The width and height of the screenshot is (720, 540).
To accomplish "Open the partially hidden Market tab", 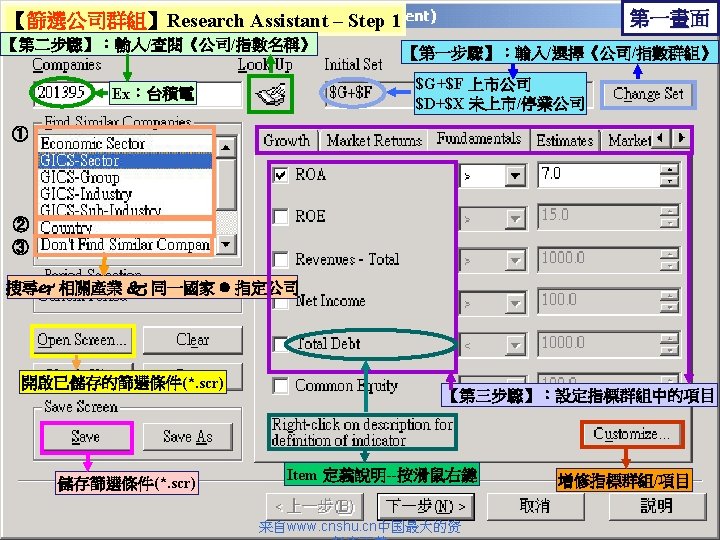I will click(628, 140).
